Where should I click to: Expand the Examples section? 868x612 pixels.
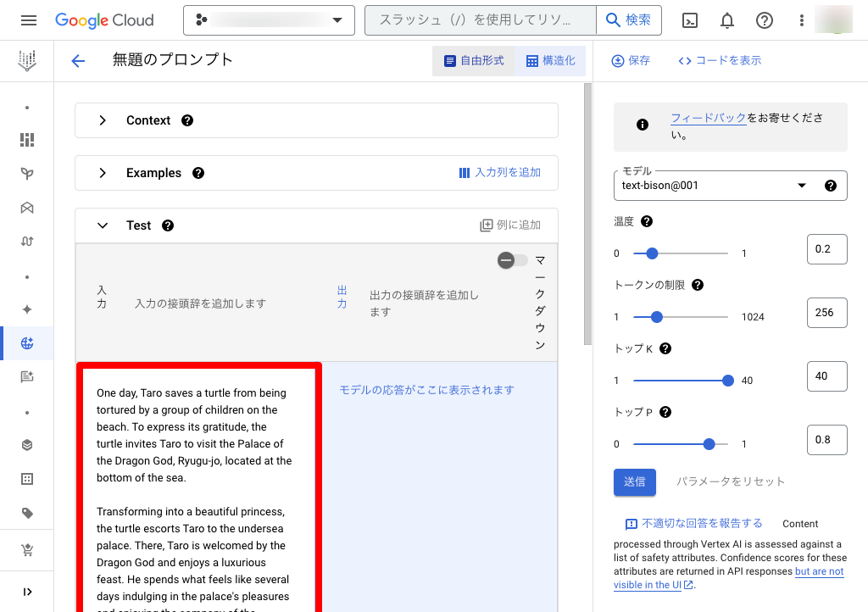(x=103, y=173)
